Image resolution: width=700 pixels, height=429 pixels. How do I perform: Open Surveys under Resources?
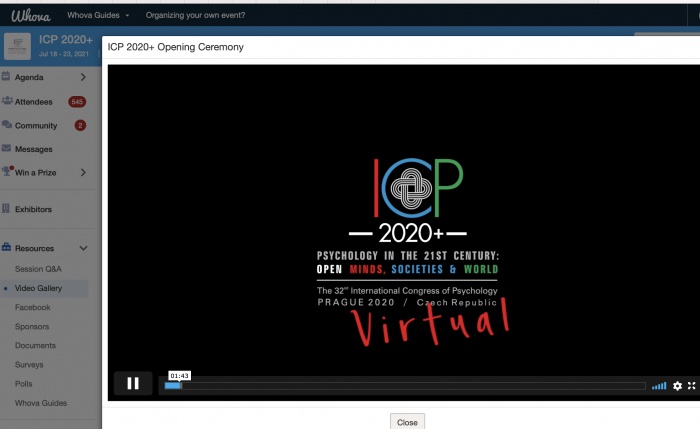29,365
